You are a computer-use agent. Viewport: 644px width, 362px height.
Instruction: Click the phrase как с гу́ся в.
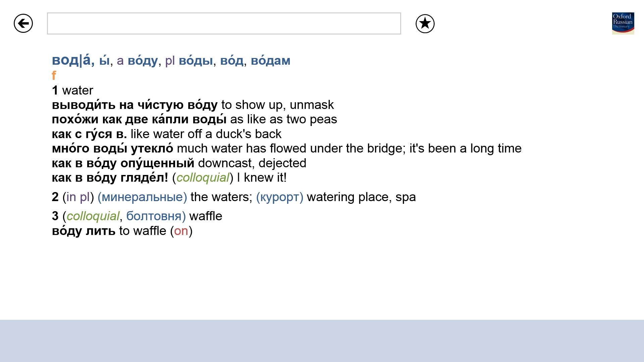tap(89, 134)
